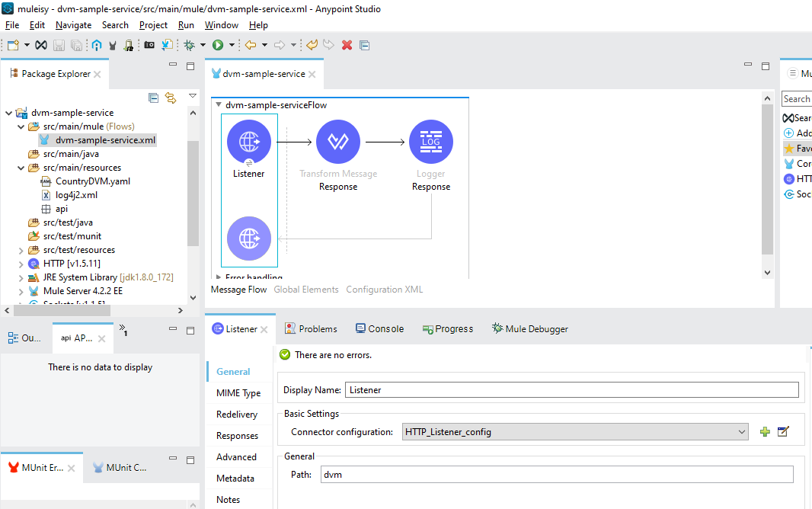The height and width of the screenshot is (509, 812).
Task: Click the Save All toolbar icon
Action: click(x=76, y=45)
